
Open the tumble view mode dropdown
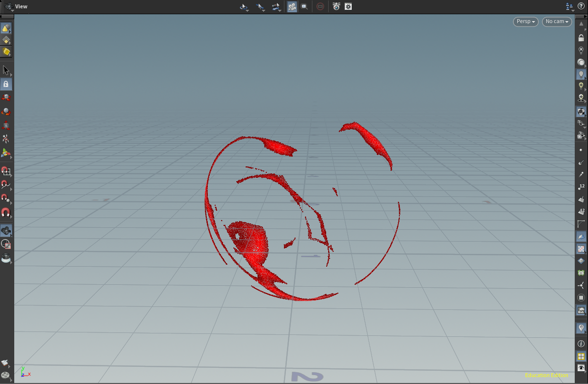(x=244, y=7)
